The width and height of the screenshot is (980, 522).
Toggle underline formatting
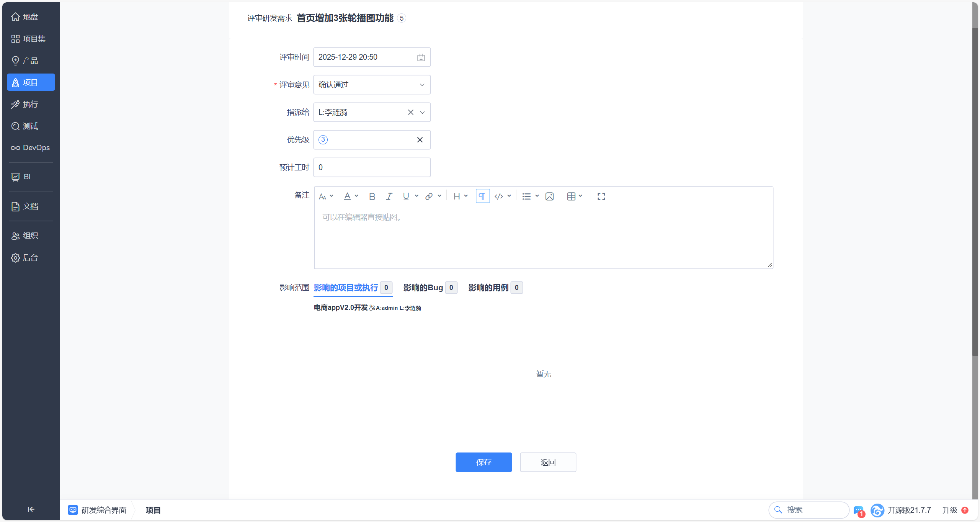406,196
